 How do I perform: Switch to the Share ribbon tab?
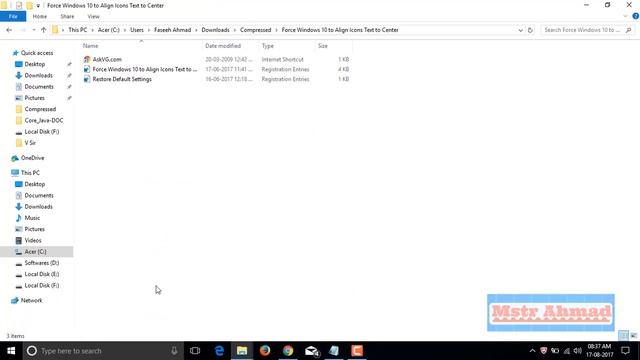pyautogui.click(x=67, y=16)
